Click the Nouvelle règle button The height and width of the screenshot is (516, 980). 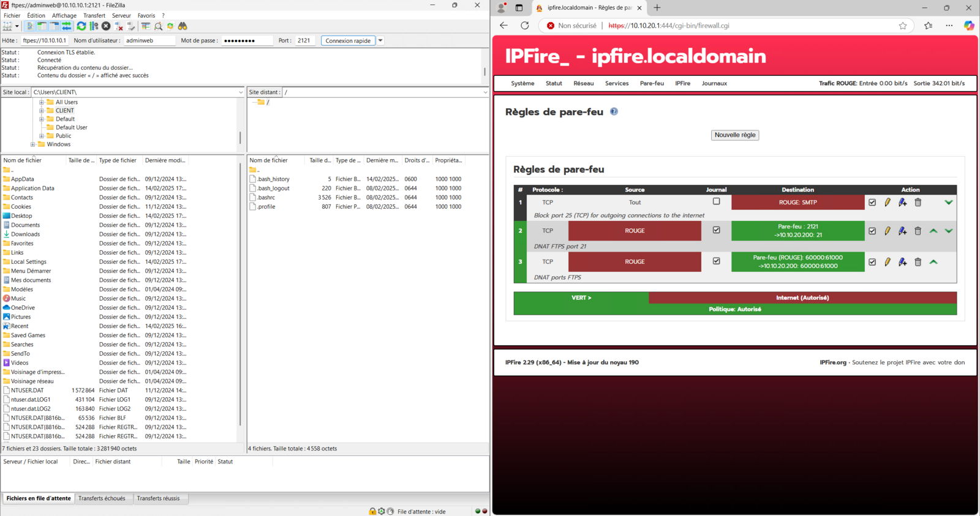point(734,135)
